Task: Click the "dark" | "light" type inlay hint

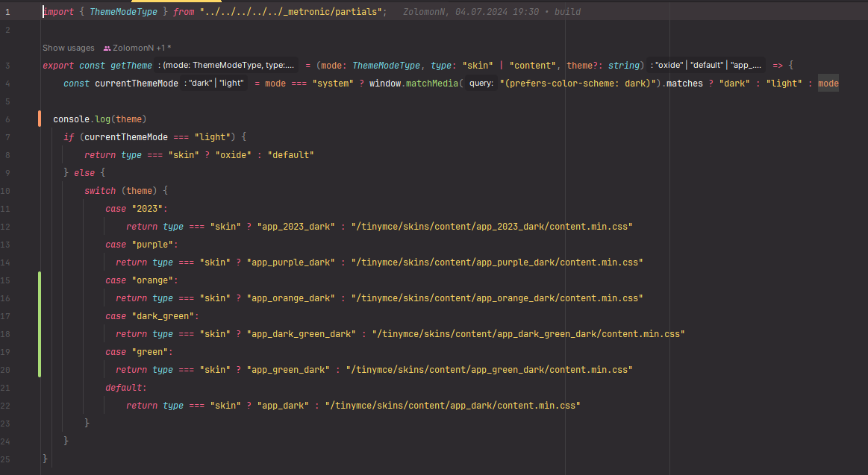Action: coord(216,84)
